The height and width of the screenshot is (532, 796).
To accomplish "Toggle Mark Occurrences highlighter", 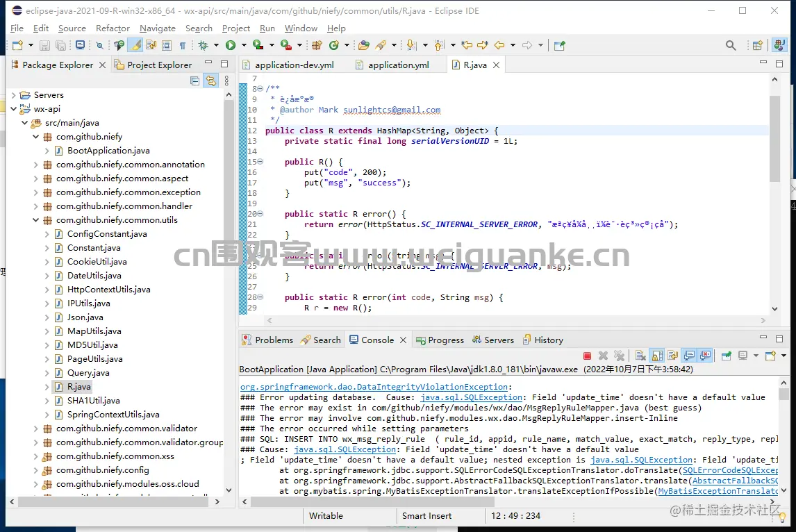I will coord(135,45).
